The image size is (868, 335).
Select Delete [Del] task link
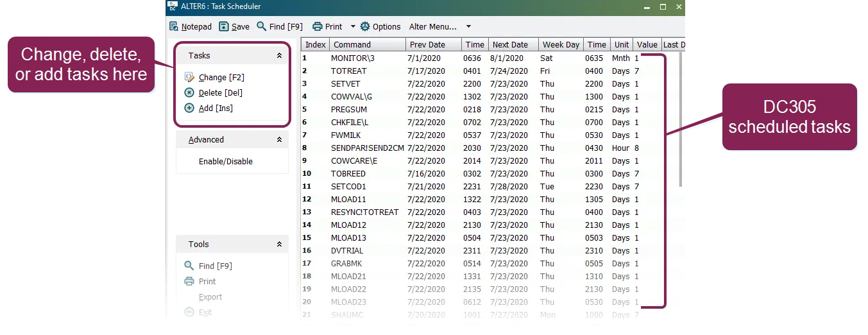221,92
